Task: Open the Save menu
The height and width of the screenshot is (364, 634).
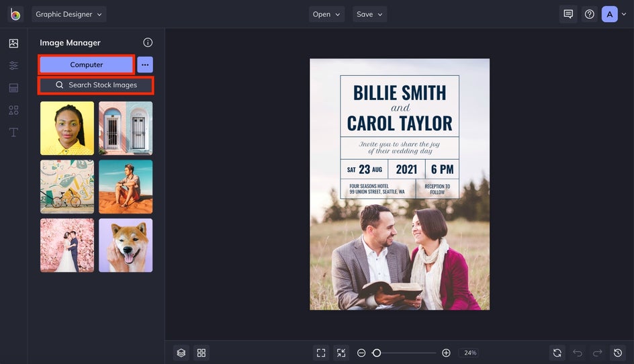Action: (369, 14)
